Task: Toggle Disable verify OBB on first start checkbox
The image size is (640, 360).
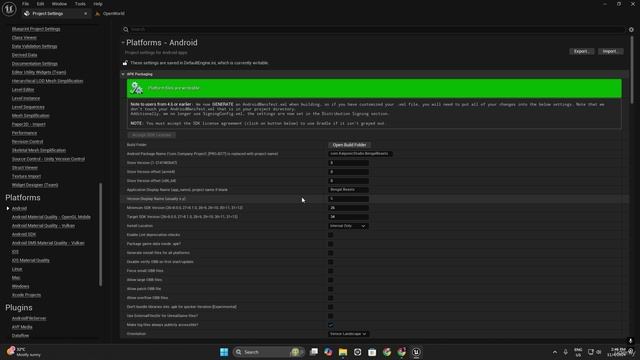Action: point(331,262)
